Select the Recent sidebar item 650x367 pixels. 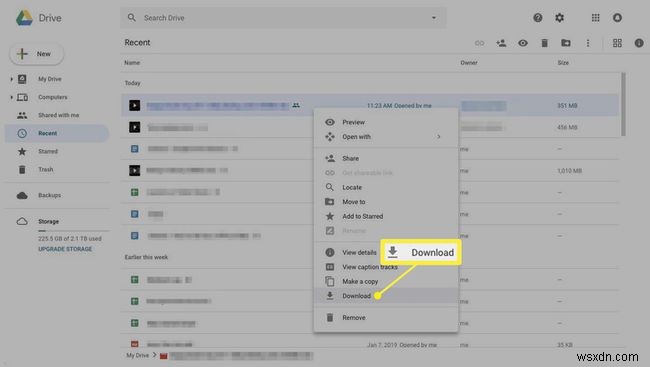click(56, 133)
